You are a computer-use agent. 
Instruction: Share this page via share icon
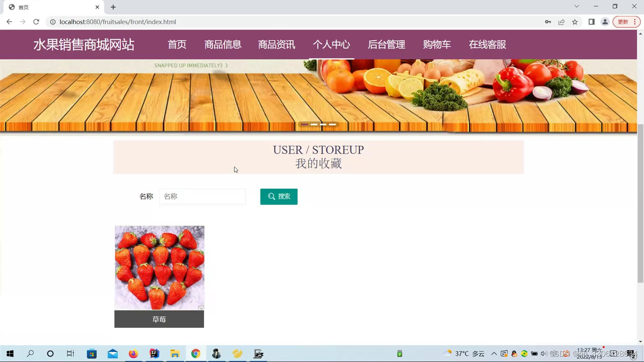pyautogui.click(x=561, y=22)
